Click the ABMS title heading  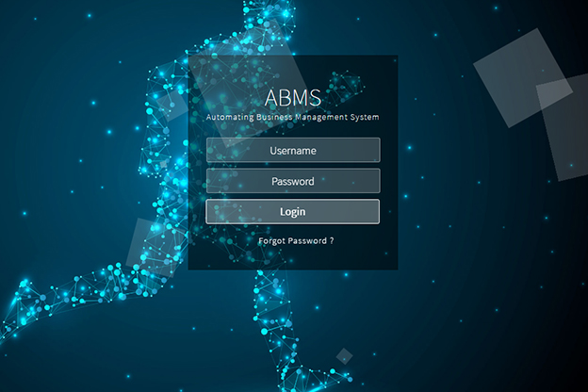pyautogui.click(x=293, y=97)
